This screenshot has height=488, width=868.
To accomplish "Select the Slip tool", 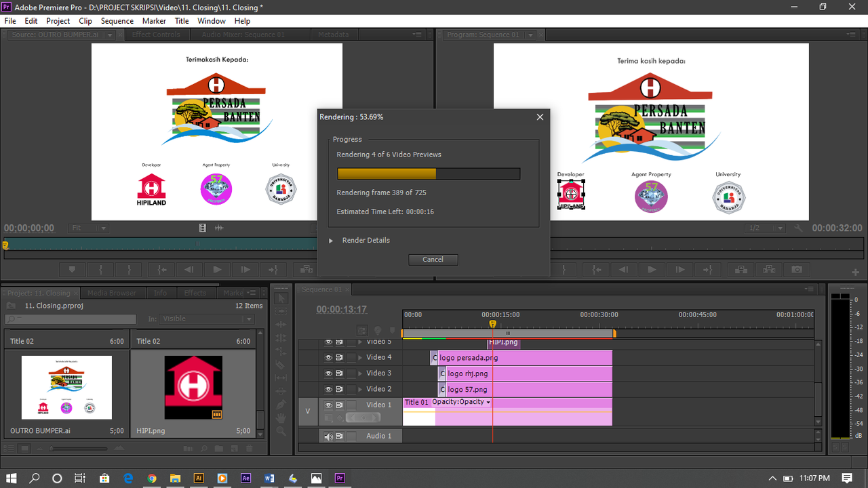I will coord(282,378).
